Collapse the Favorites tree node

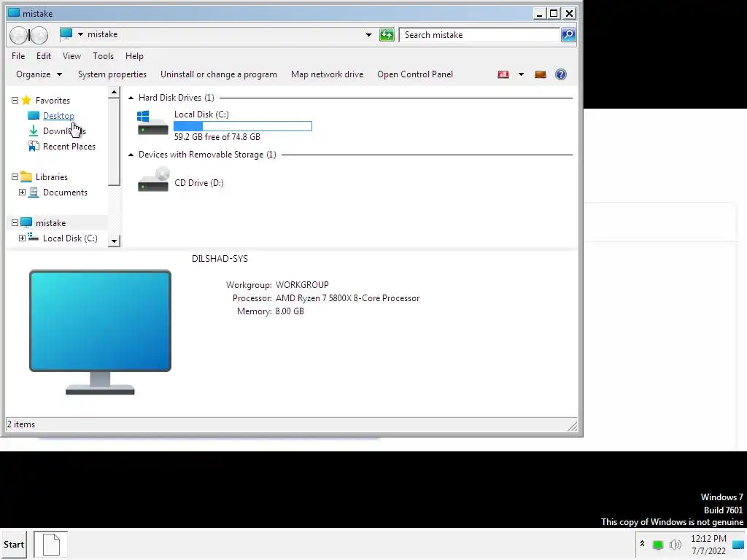tap(15, 100)
